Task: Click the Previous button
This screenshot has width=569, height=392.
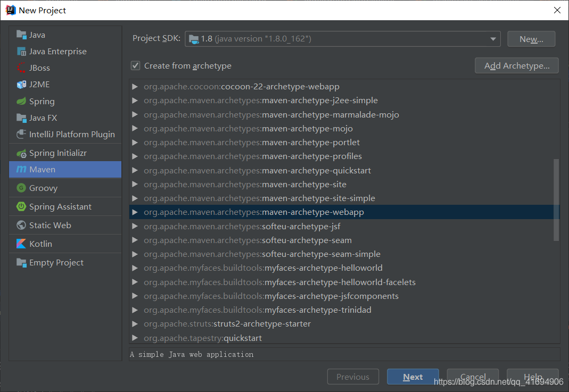Action: pos(353,377)
